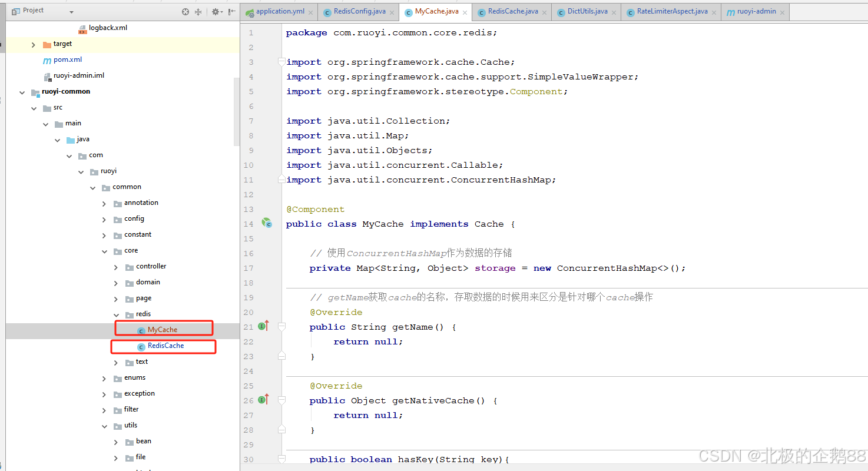Expand the config package
The image size is (868, 471).
click(104, 219)
